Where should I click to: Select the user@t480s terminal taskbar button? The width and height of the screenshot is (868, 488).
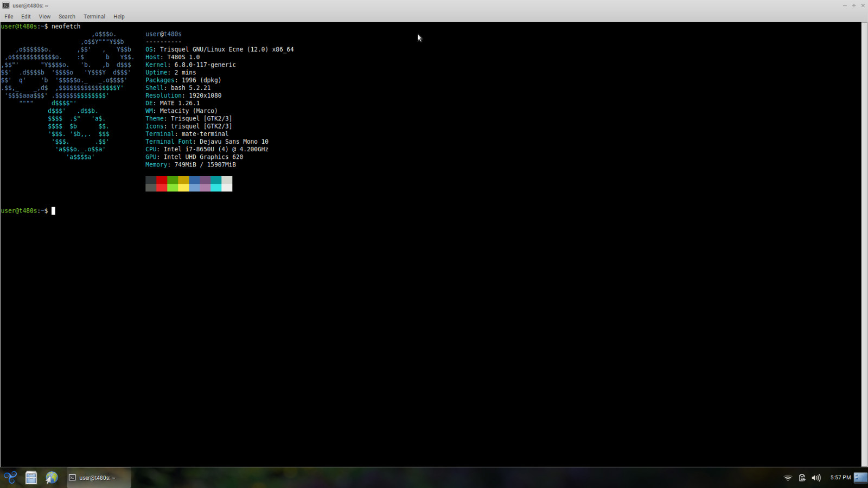click(99, 478)
